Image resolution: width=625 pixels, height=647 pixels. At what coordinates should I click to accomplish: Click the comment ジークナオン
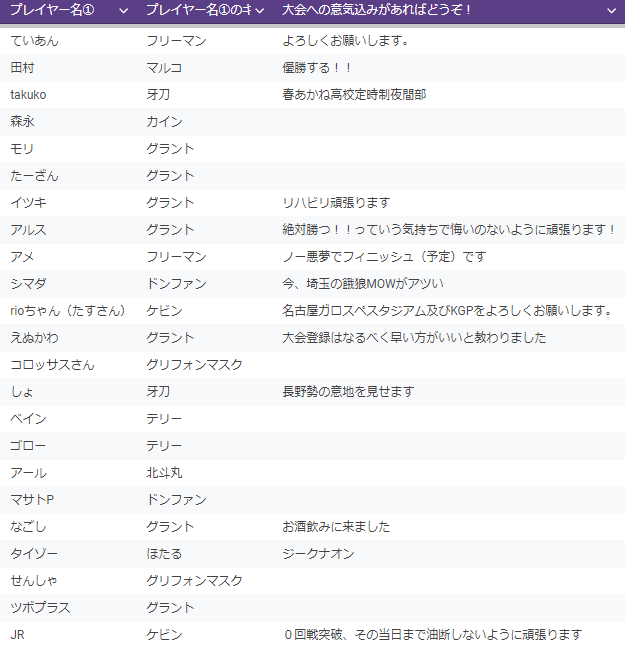coord(318,554)
